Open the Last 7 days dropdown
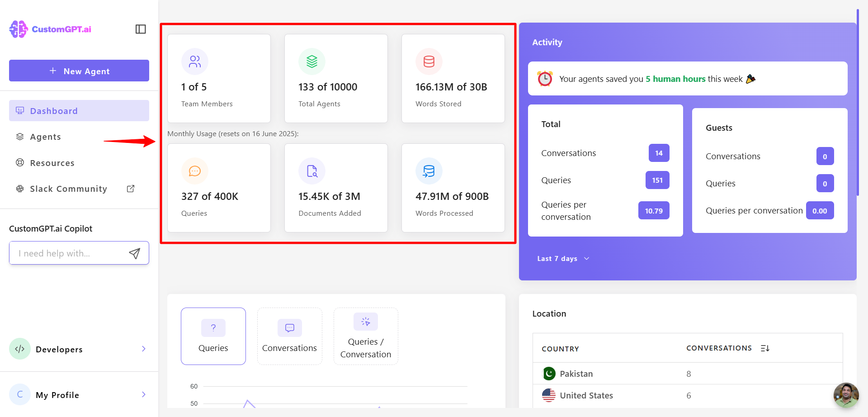 [563, 259]
